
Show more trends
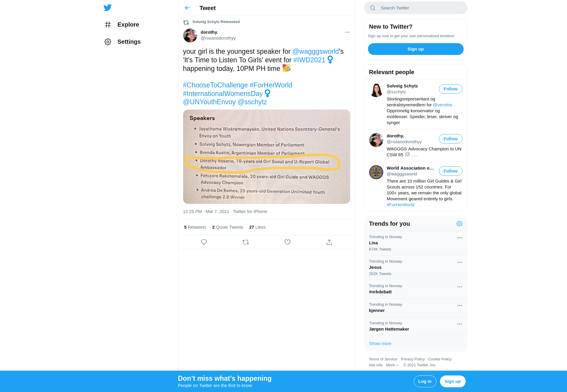tap(380, 344)
